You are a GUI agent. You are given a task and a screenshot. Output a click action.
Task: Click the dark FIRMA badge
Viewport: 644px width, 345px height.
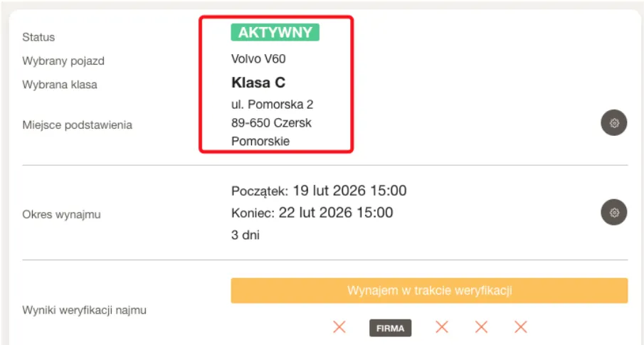pyautogui.click(x=390, y=328)
